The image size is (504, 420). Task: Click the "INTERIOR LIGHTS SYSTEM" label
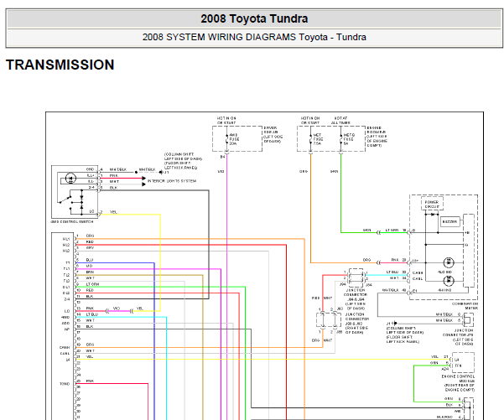click(x=172, y=181)
